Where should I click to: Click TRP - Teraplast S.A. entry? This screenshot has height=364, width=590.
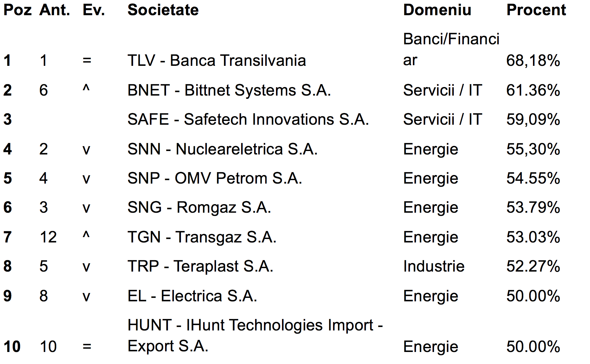click(x=200, y=266)
